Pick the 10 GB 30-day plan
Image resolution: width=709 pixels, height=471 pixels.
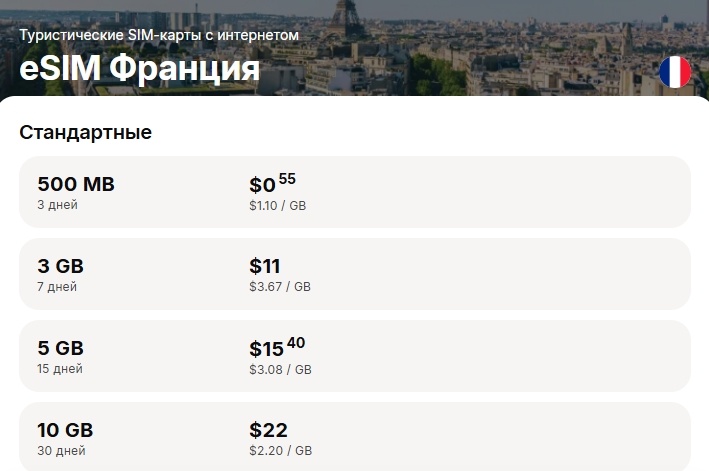pyautogui.click(x=355, y=437)
